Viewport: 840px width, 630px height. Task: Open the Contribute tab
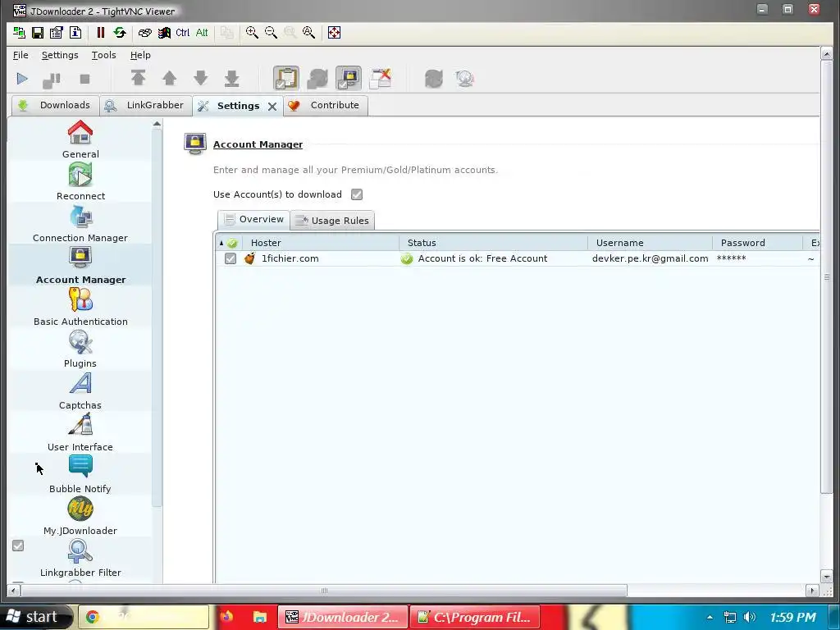tap(325, 105)
